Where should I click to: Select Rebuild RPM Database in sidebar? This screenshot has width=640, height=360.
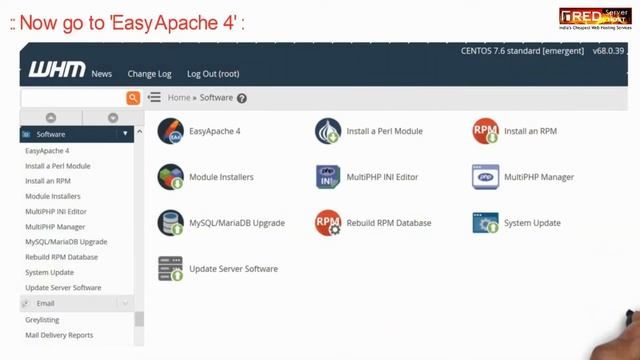point(62,257)
